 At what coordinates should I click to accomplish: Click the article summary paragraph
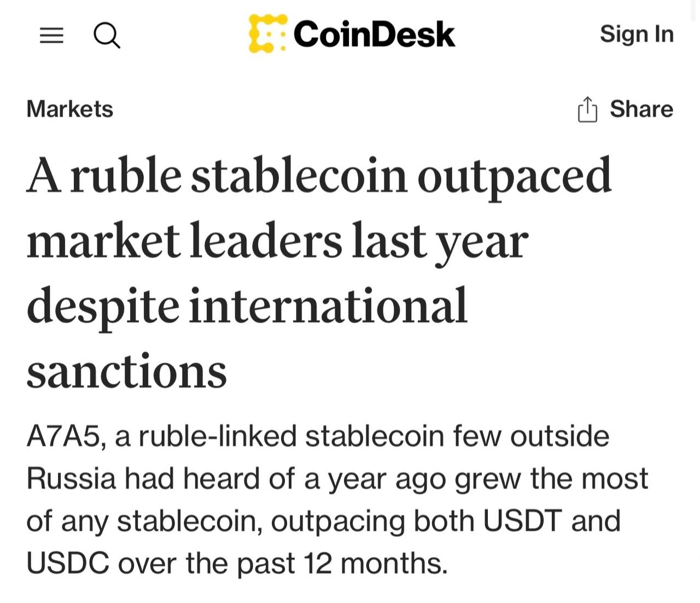pos(336,499)
